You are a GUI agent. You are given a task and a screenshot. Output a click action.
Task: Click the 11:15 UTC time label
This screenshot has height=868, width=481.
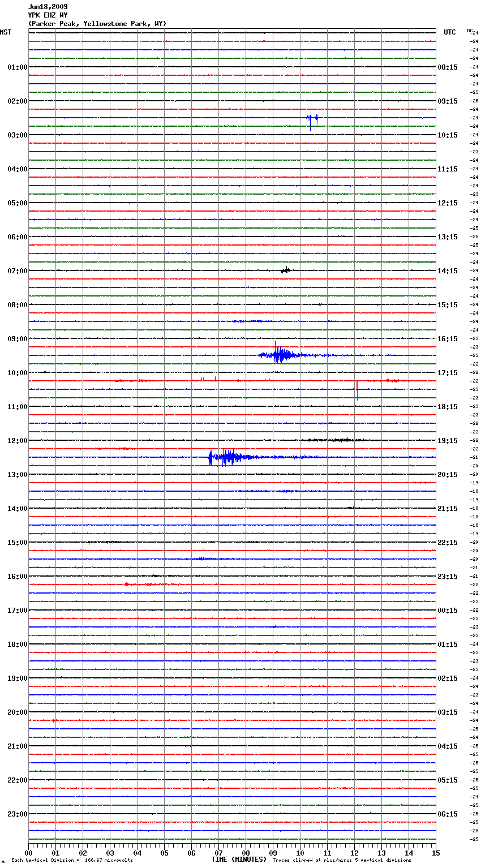448,169
